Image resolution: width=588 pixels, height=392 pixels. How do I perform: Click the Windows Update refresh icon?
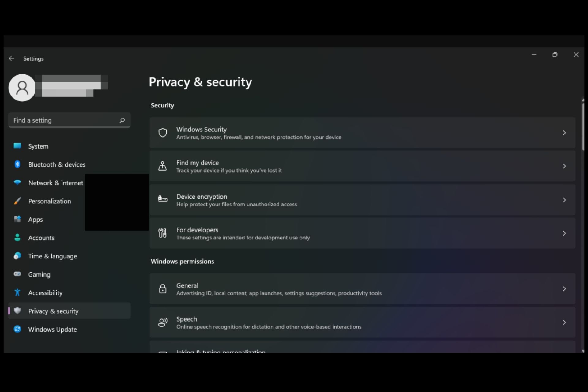click(17, 329)
